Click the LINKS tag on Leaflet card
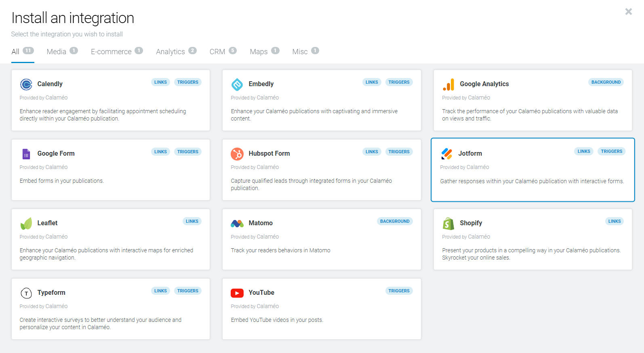Image resolution: width=644 pixels, height=353 pixels. point(192,221)
